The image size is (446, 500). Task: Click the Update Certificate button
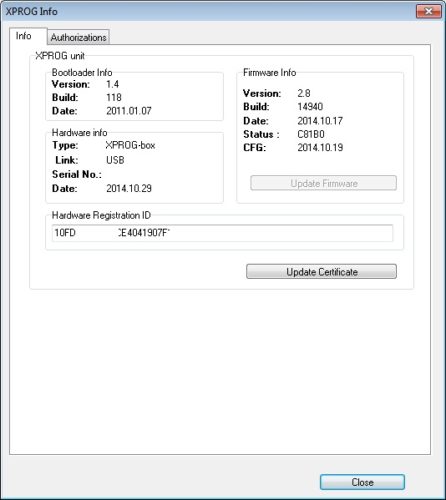point(321,272)
